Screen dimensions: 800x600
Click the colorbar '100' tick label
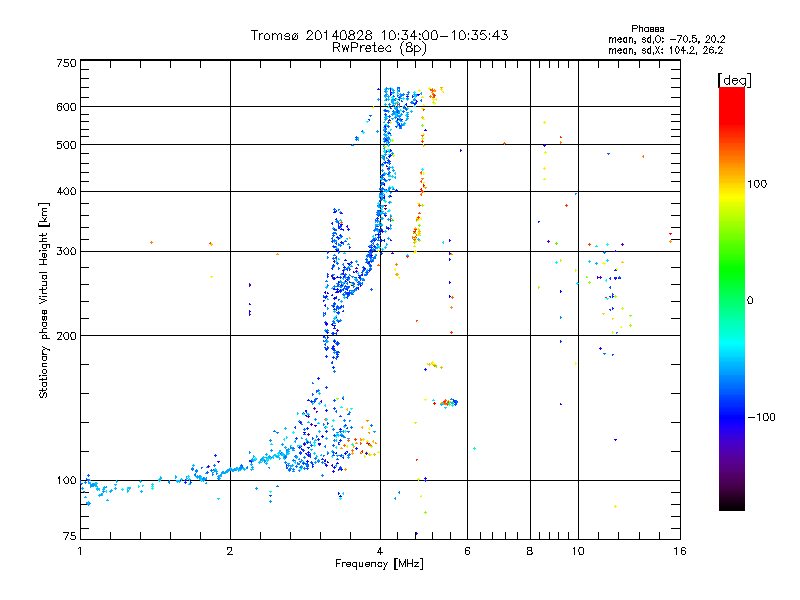757,184
